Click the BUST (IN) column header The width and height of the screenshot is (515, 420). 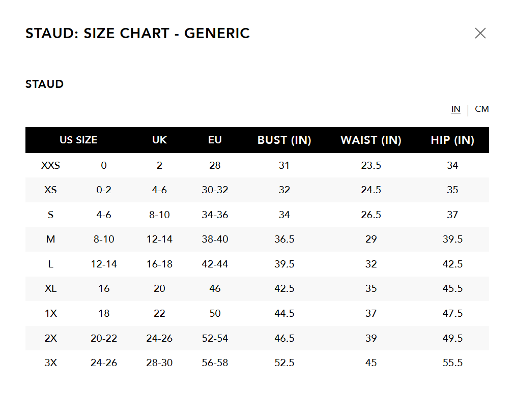pos(284,140)
